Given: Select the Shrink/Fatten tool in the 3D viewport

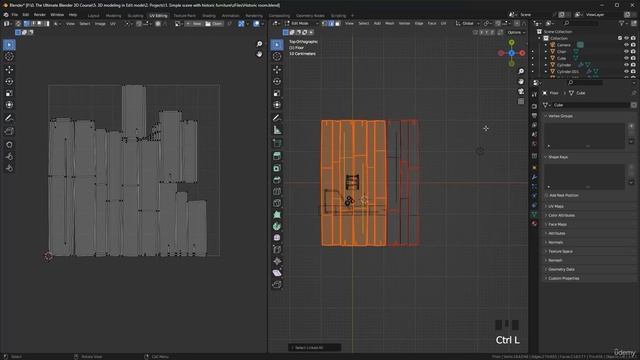Looking at the screenshot, I should [x=277, y=261].
